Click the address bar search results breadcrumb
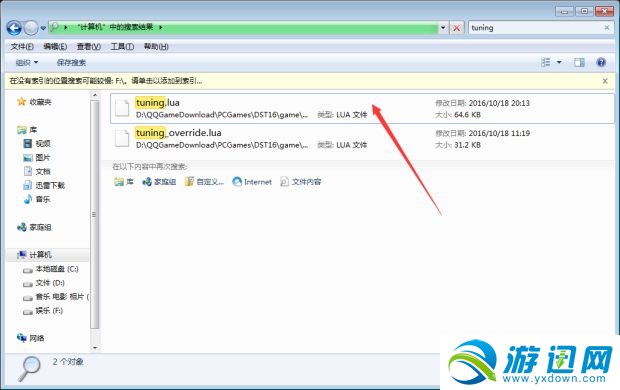This screenshot has height=390, width=620. point(115,27)
